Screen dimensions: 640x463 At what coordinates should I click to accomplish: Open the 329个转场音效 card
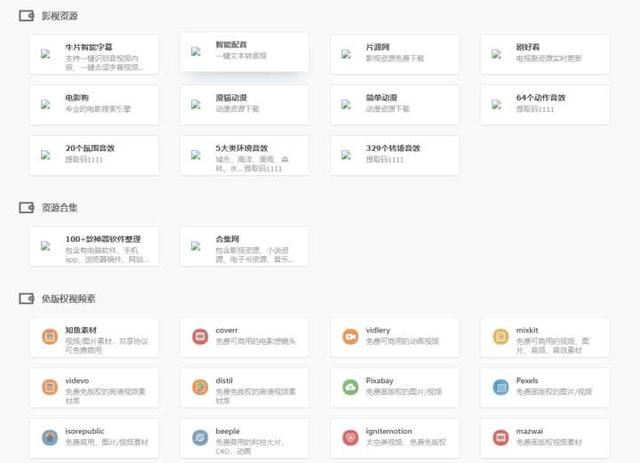(x=395, y=156)
